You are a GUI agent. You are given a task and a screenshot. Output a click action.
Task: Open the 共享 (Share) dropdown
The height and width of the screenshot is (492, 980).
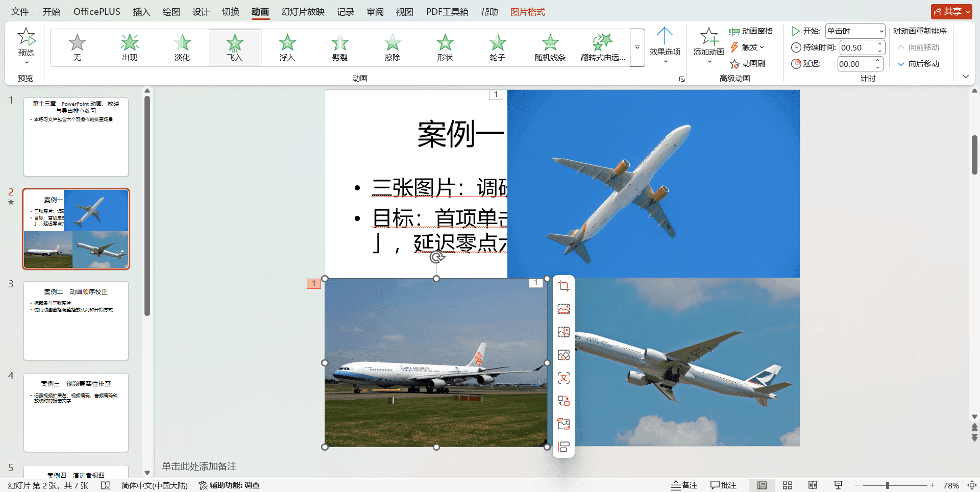[x=951, y=12]
